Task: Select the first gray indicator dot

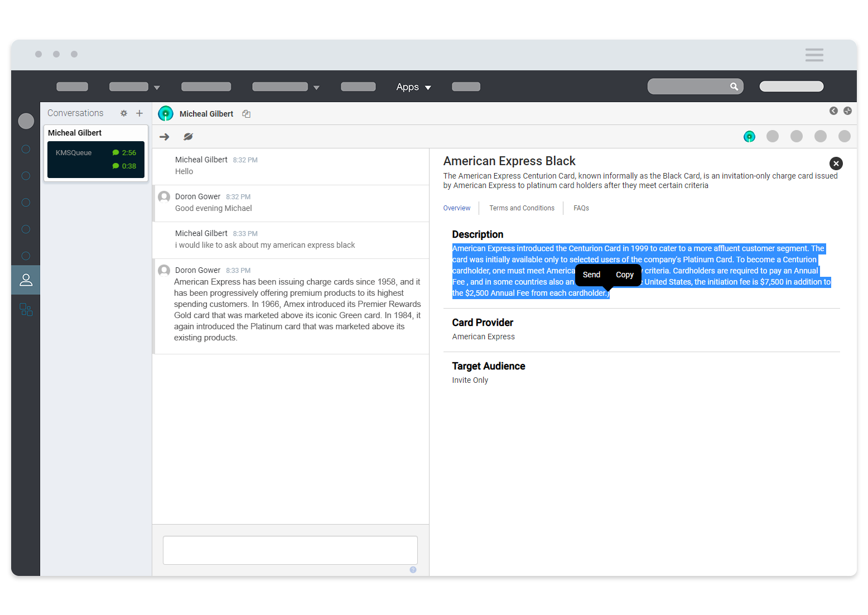Action: coord(773,136)
